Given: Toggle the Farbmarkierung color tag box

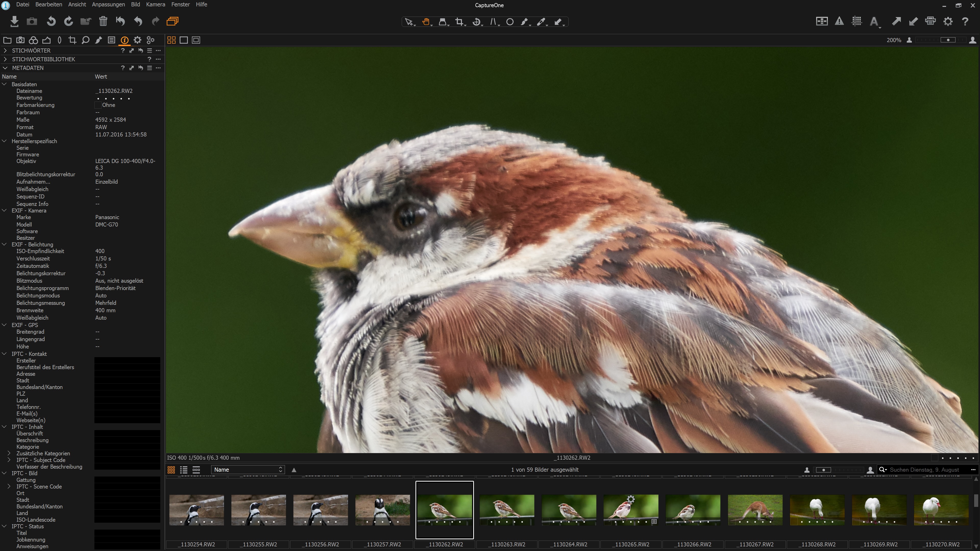Looking at the screenshot, I should tap(98, 105).
